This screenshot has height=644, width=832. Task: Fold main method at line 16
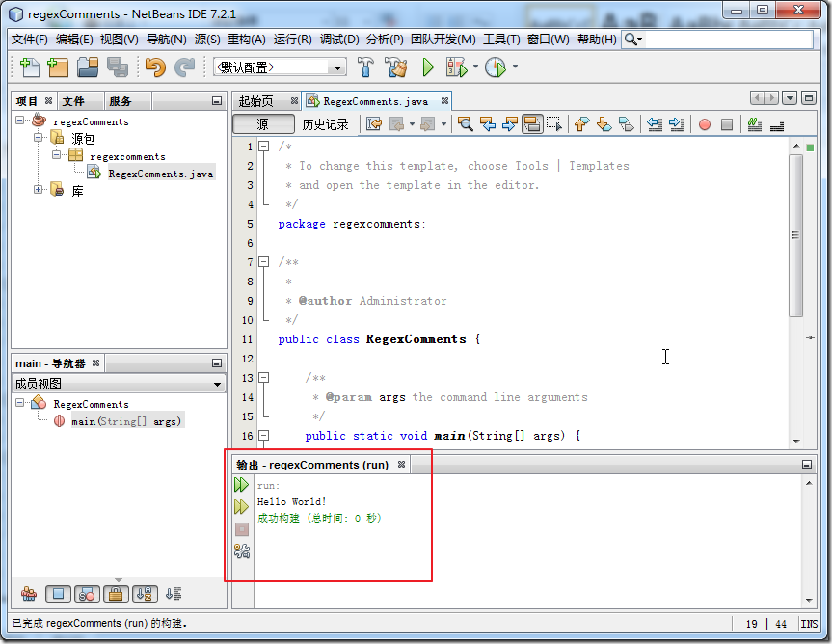[263, 436]
